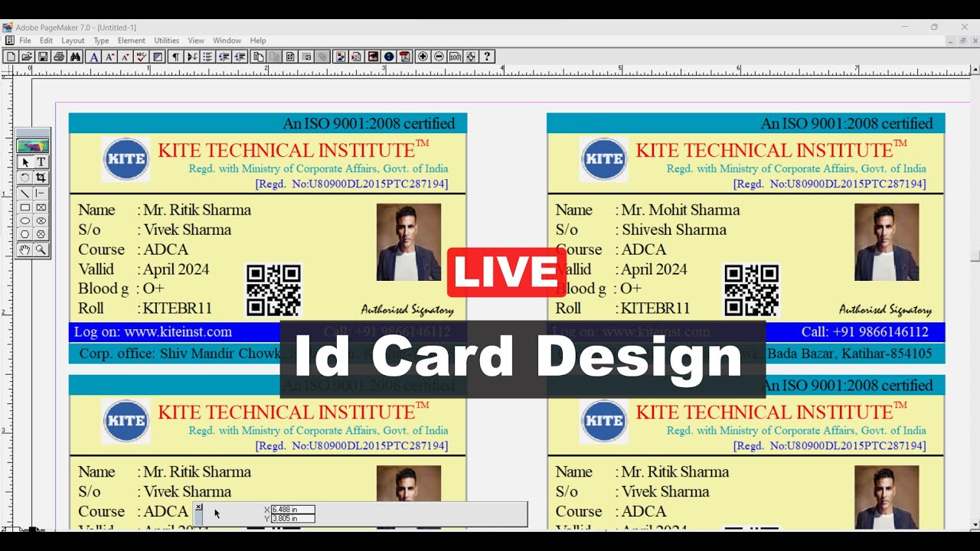
Task: Select the Rectangle tool
Action: point(24,207)
